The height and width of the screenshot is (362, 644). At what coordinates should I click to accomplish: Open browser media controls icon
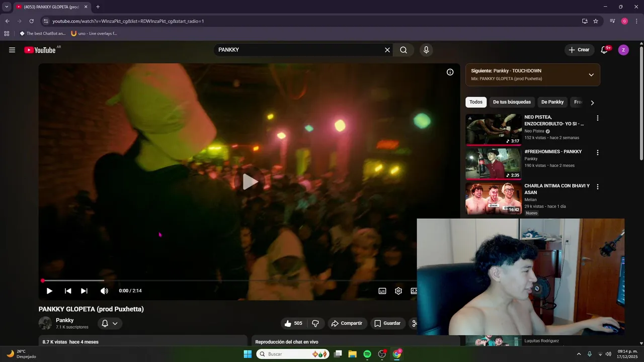coord(612,21)
